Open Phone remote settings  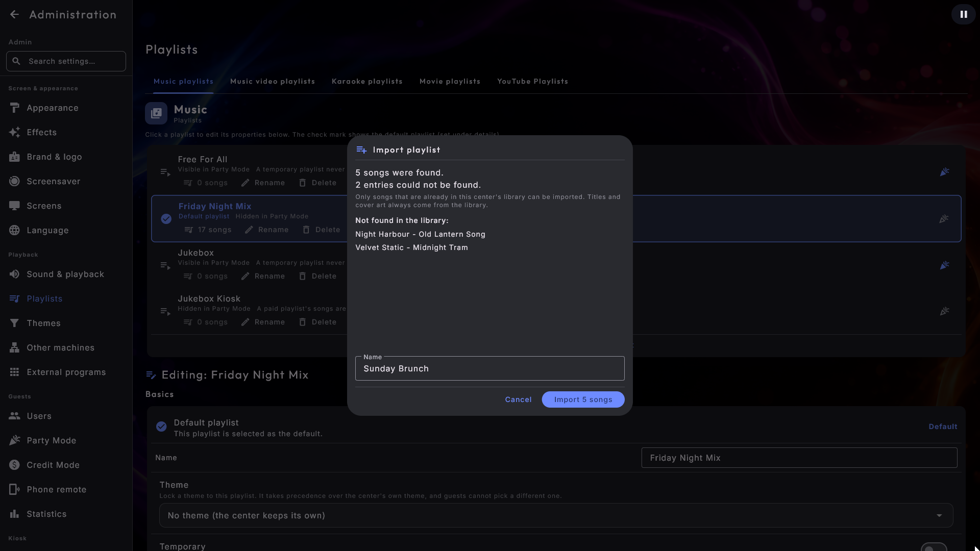[x=66, y=490]
